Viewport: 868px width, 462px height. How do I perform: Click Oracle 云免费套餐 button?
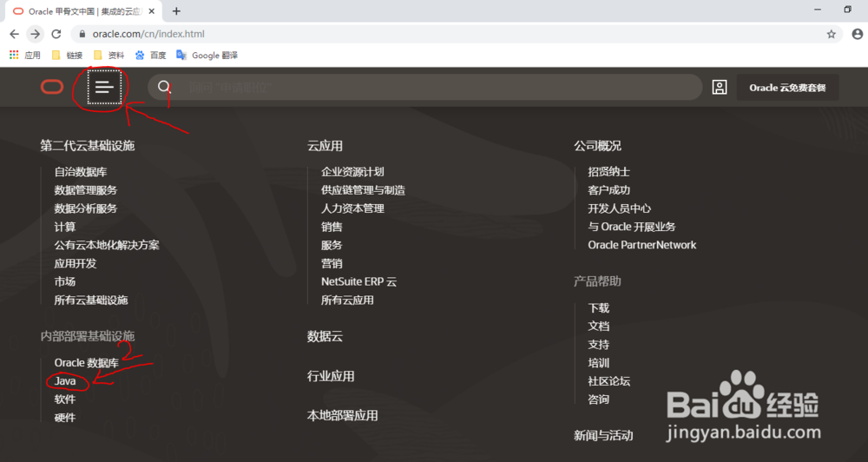click(787, 88)
